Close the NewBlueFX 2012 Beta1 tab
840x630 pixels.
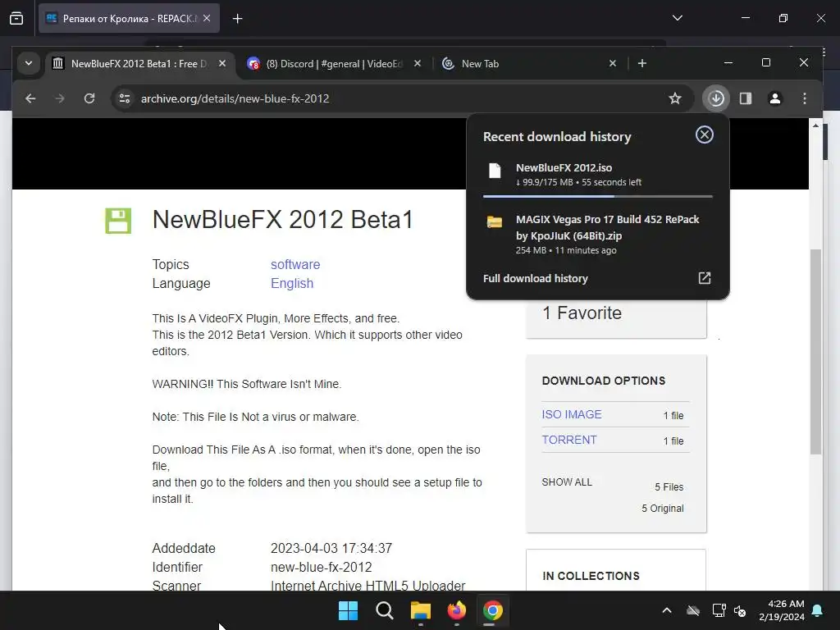point(222,63)
